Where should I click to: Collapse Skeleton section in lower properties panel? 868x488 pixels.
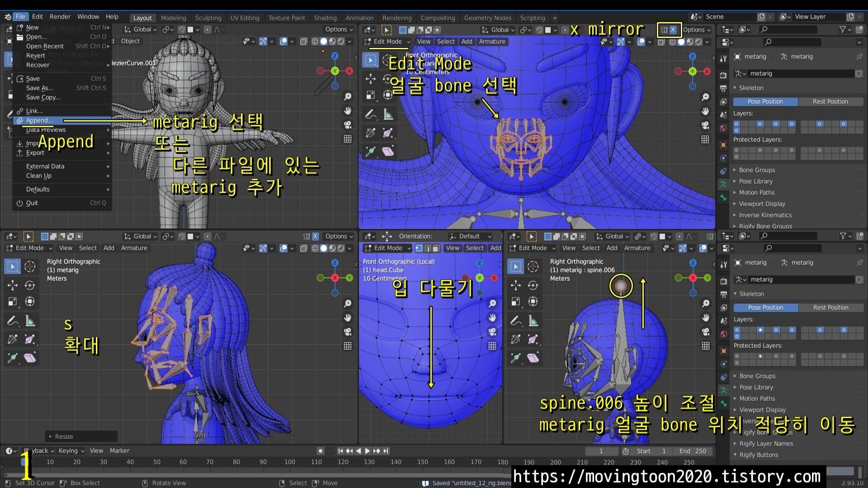click(751, 294)
